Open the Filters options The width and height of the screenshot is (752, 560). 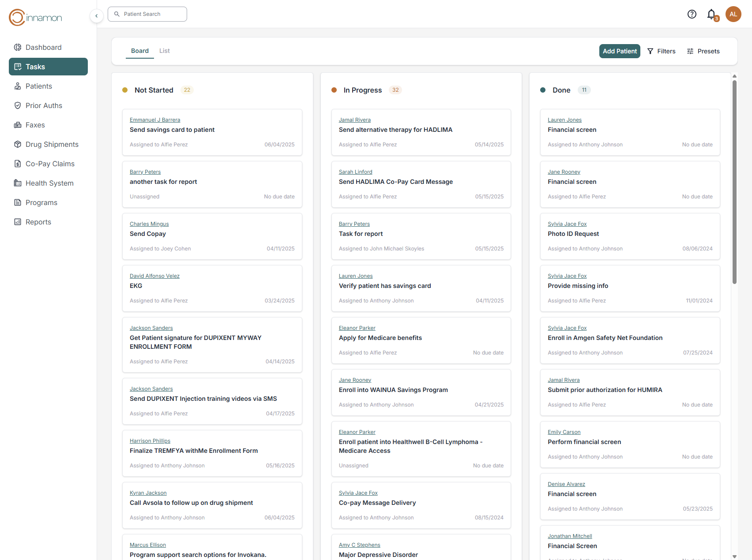[x=661, y=51]
